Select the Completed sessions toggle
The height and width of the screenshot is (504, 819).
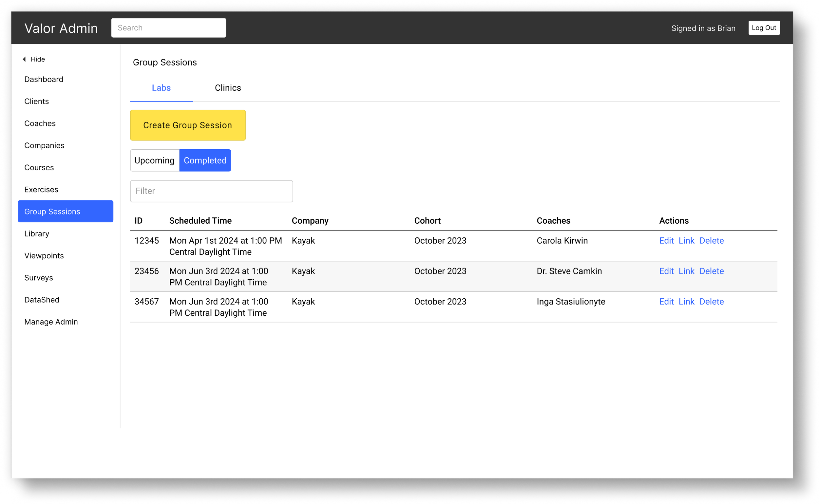click(x=205, y=160)
